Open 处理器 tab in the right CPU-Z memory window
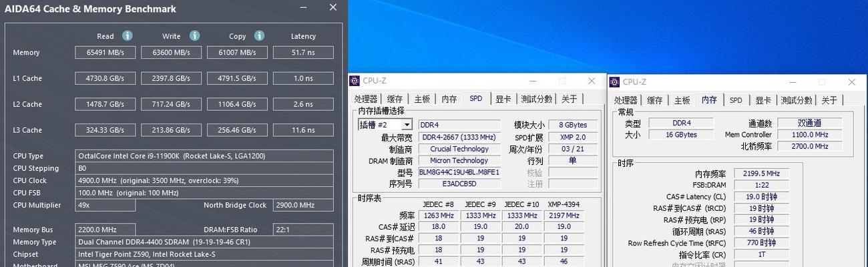This screenshot has width=868, height=267. (626, 100)
